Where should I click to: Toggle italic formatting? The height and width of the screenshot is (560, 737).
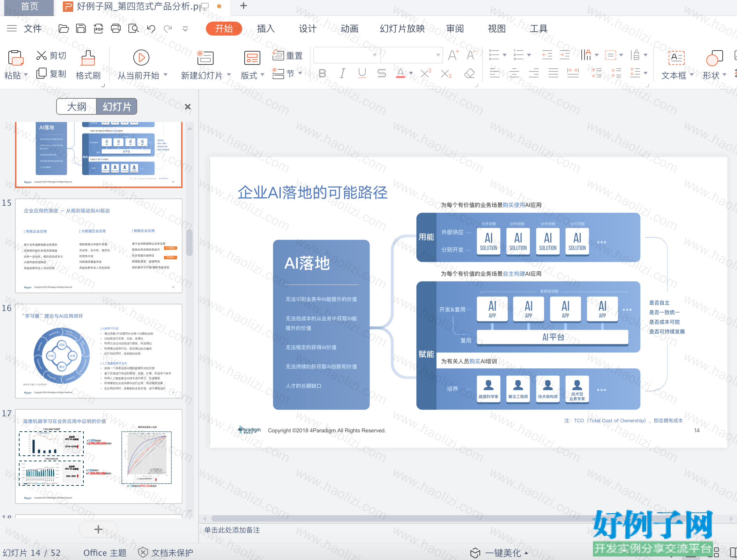tap(343, 74)
